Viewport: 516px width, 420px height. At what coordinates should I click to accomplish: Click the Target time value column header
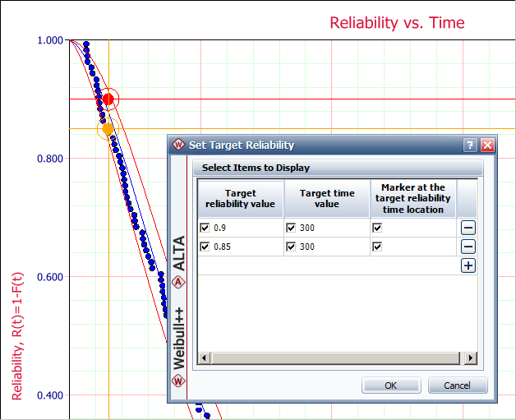tap(327, 199)
